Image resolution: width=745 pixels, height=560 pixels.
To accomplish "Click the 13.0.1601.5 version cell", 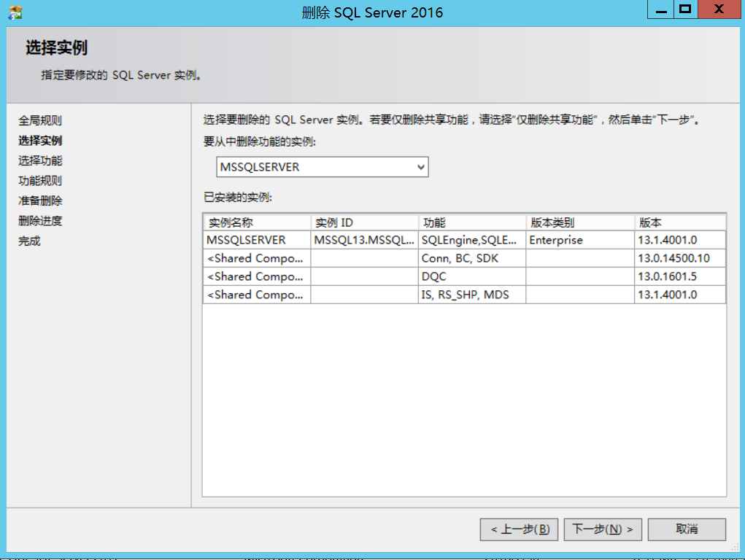I will pyautogui.click(x=680, y=276).
